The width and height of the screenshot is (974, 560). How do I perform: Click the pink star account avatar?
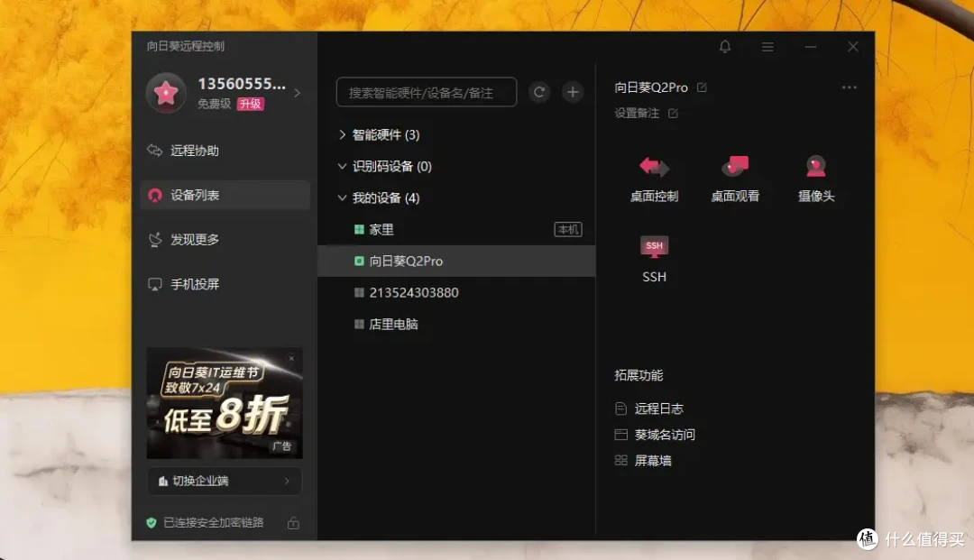tap(166, 93)
